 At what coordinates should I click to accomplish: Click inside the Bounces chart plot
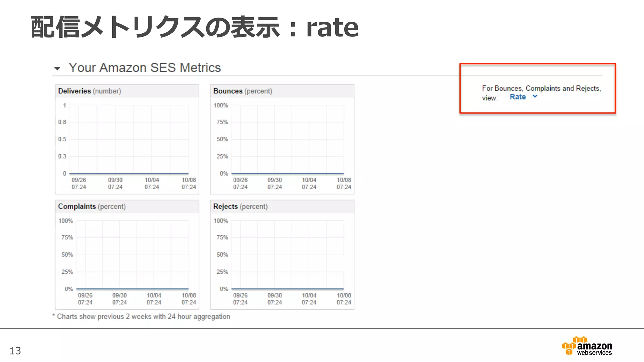coord(287,139)
